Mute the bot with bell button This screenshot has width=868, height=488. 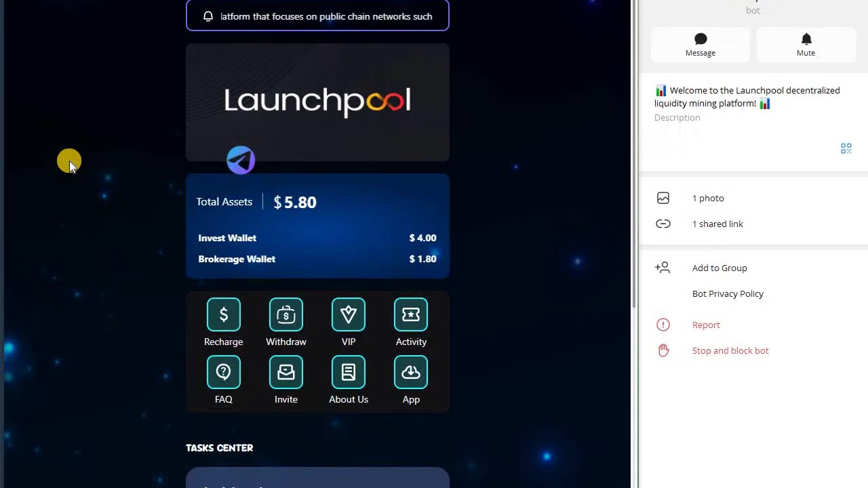[x=806, y=45]
